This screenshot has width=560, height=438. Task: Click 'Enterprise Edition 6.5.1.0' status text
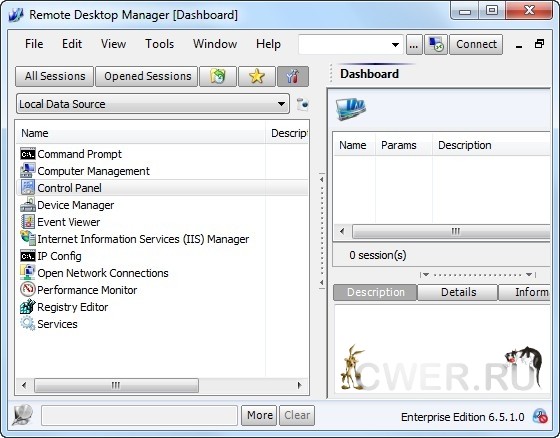click(x=462, y=417)
